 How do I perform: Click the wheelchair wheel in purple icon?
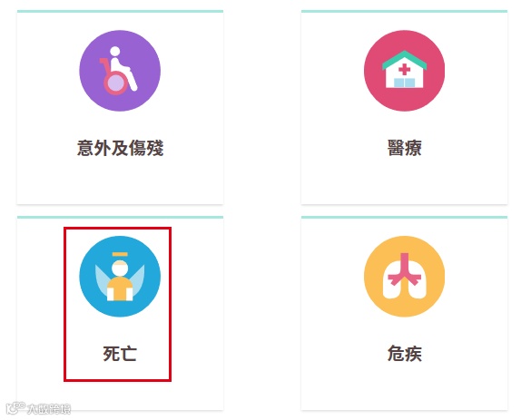tap(116, 83)
